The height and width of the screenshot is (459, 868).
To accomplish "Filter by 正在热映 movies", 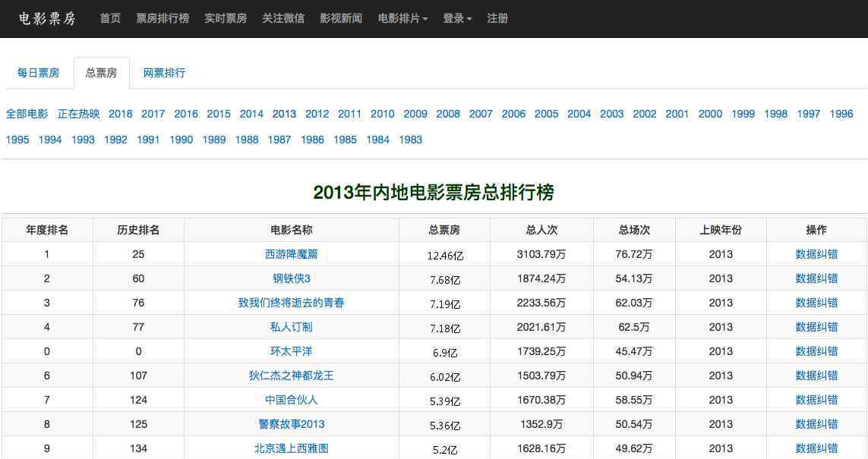I will click(79, 114).
